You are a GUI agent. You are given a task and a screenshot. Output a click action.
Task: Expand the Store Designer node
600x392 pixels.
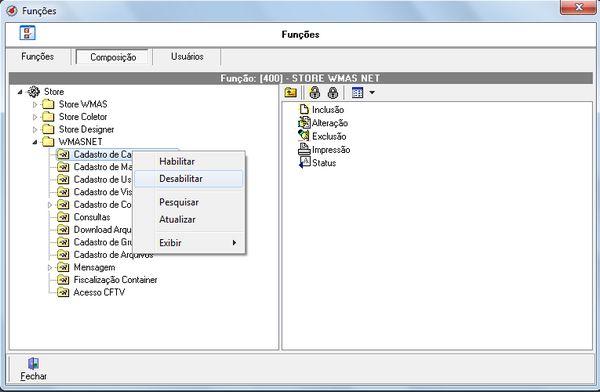point(35,129)
